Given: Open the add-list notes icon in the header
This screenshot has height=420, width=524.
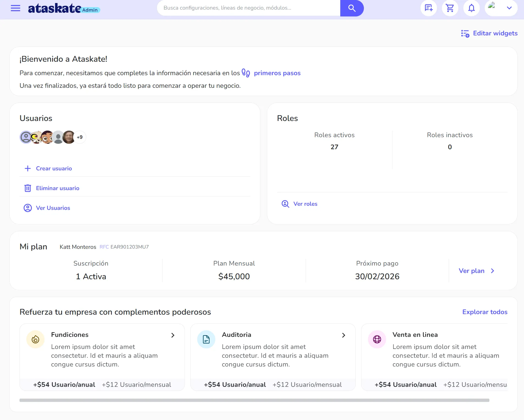Looking at the screenshot, I should pyautogui.click(x=428, y=8).
